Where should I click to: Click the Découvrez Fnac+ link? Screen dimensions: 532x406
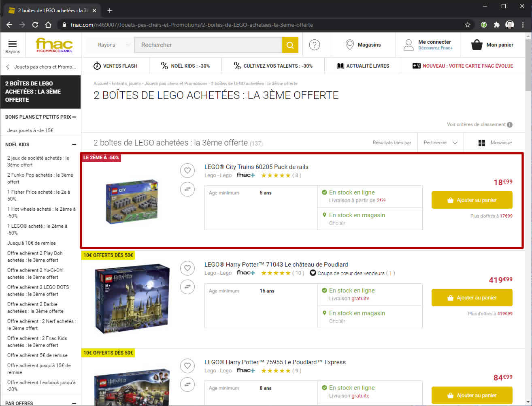click(x=436, y=48)
